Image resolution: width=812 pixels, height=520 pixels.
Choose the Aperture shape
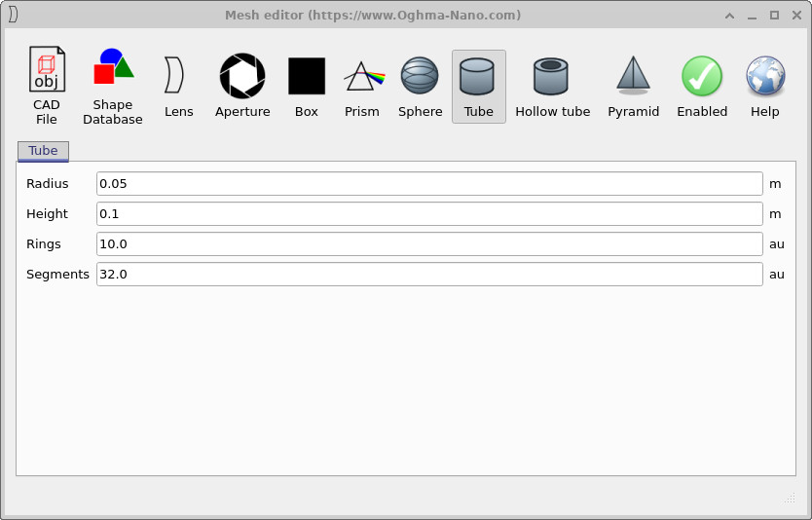(x=242, y=86)
